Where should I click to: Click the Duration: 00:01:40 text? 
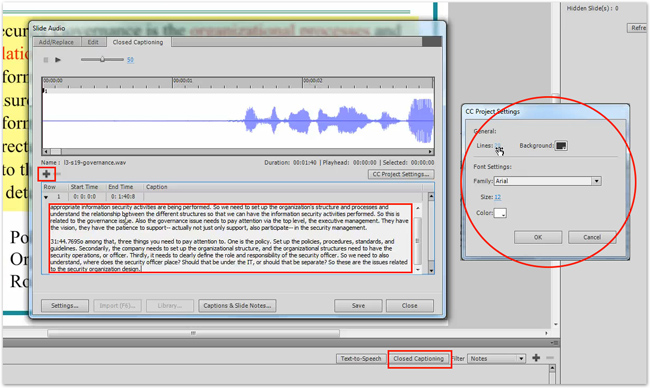(291, 162)
